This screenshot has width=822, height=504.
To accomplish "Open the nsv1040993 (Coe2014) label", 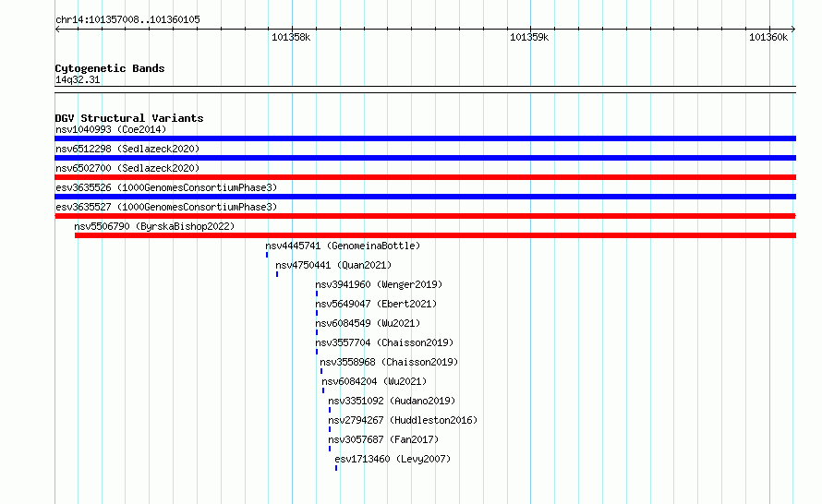I will (x=111, y=129).
